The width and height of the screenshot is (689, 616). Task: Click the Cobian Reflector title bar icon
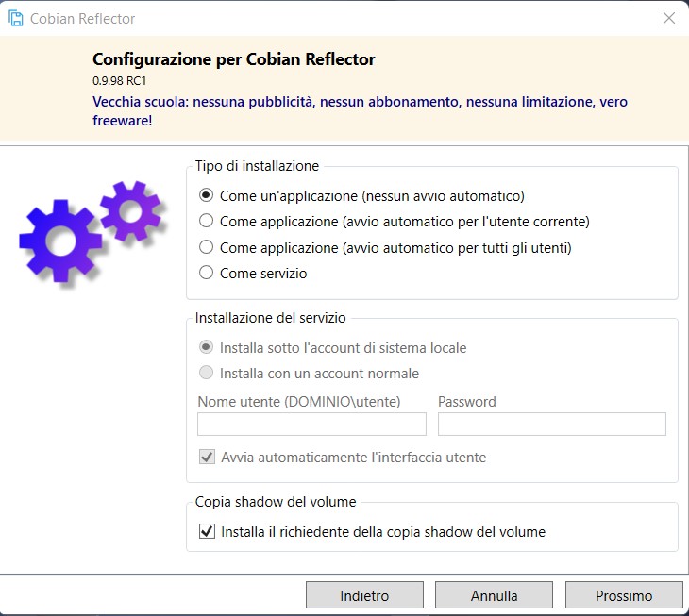click(16, 19)
